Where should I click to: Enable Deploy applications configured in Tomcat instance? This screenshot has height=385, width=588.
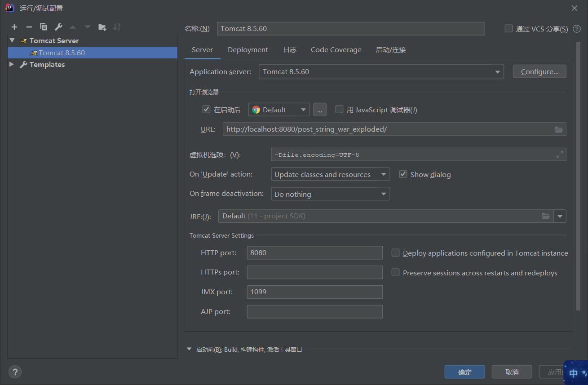395,252
